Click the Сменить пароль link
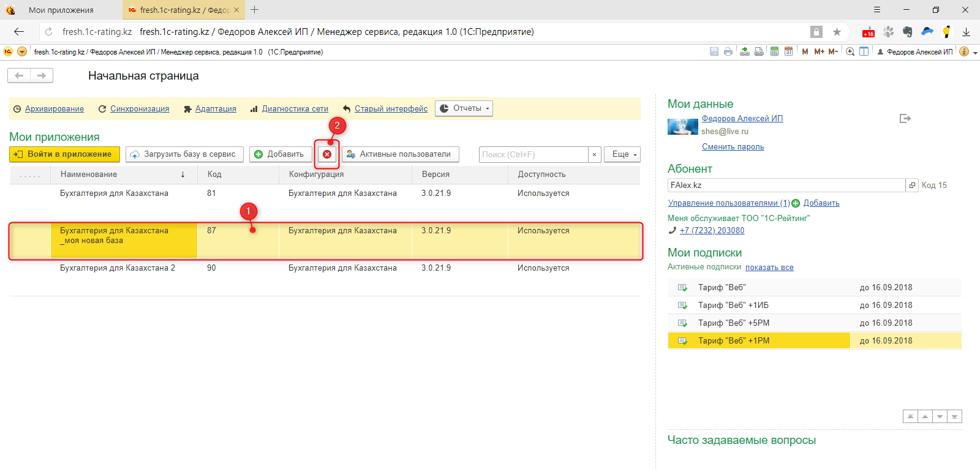 click(733, 147)
